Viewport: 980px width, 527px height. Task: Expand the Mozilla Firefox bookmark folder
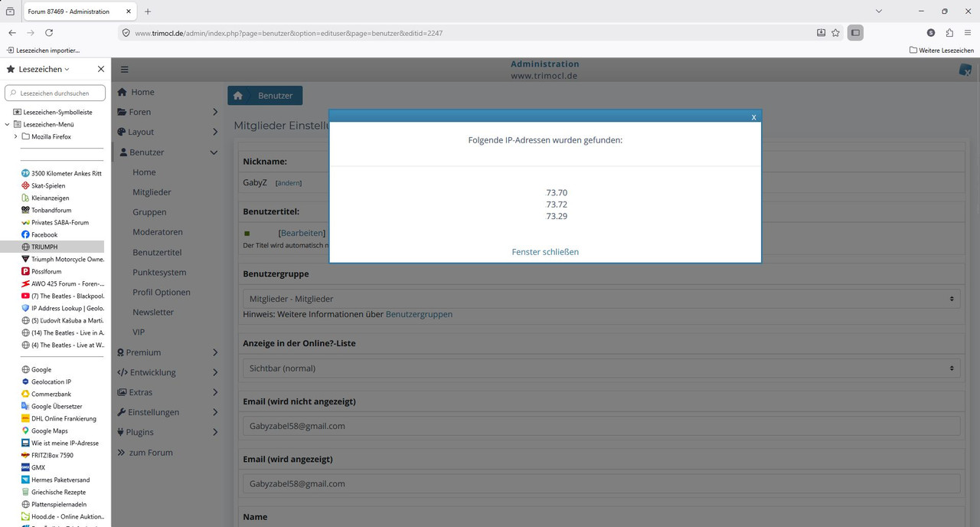coord(15,136)
